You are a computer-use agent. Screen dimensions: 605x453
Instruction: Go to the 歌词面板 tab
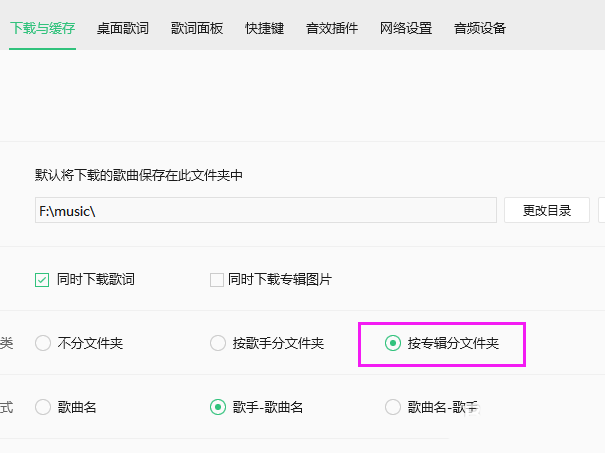point(197,28)
